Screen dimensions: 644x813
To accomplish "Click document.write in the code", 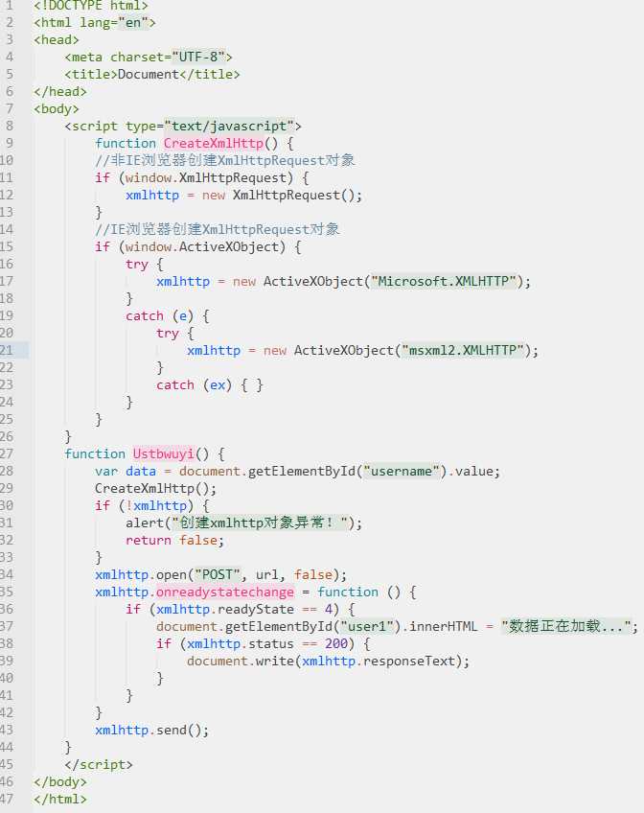I will point(241,661).
